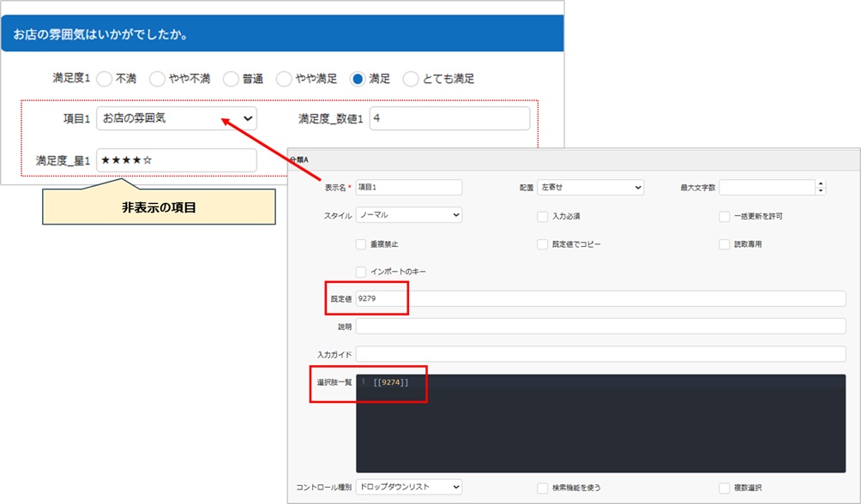Toggle the 読取専用 checkbox
Viewport: 861px width, 504px height.
point(725,244)
